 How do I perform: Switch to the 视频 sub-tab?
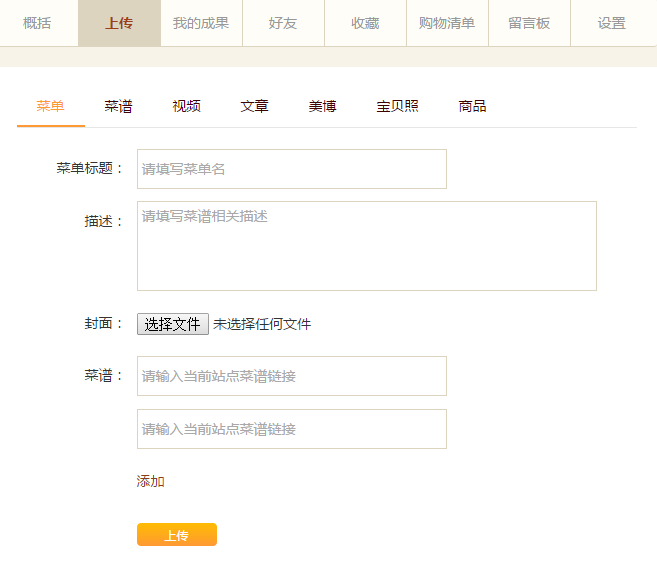[186, 106]
